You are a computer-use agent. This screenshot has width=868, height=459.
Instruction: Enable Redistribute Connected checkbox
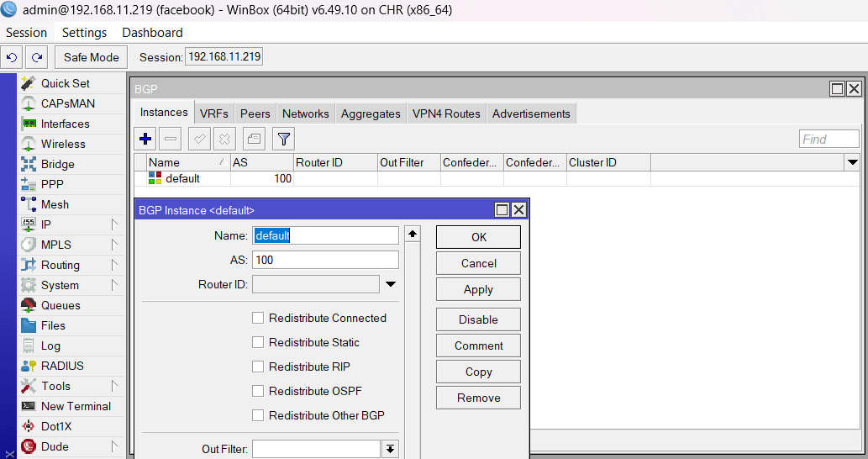coord(258,318)
